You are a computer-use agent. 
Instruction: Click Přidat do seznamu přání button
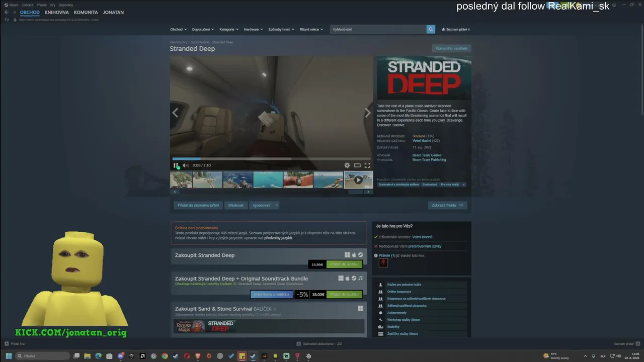[x=198, y=205]
